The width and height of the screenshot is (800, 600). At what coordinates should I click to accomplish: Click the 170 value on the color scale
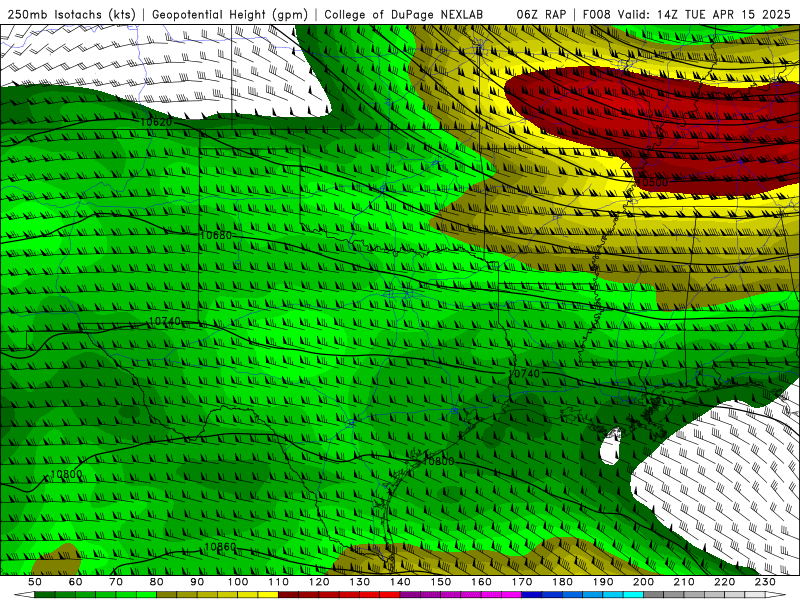click(522, 582)
